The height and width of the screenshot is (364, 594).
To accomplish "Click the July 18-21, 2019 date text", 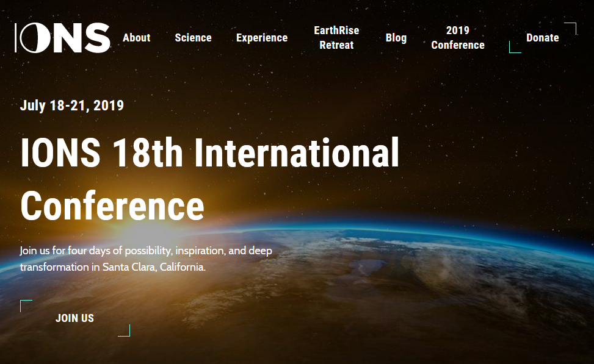I will tap(72, 105).
